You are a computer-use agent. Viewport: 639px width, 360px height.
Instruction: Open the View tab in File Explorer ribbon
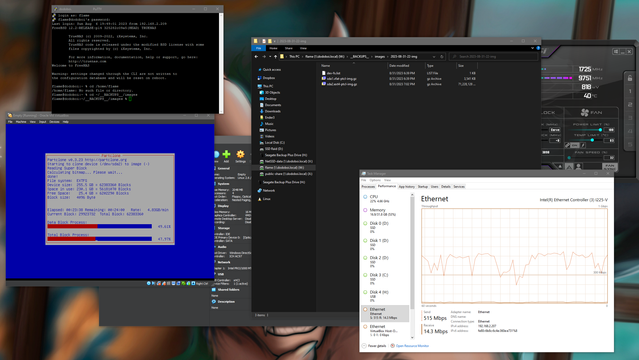pyautogui.click(x=303, y=48)
